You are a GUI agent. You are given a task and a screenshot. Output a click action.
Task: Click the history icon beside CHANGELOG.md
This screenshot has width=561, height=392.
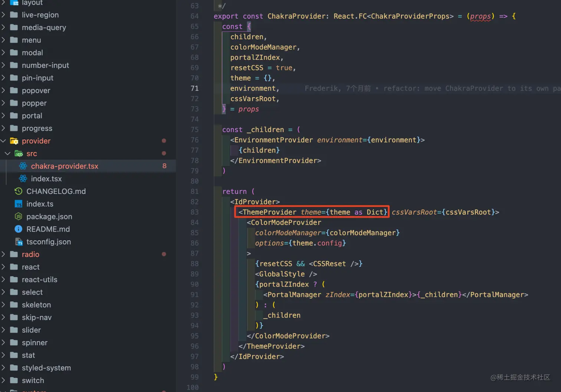click(x=19, y=192)
